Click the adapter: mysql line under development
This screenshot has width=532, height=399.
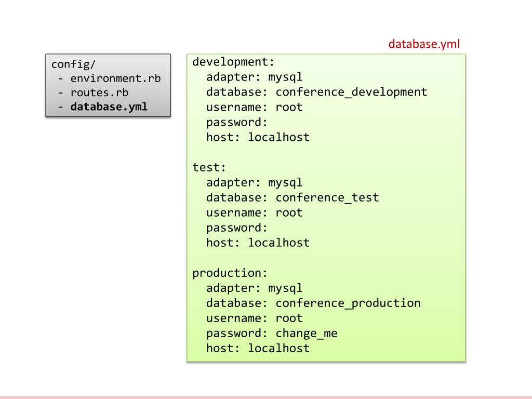[x=254, y=77]
